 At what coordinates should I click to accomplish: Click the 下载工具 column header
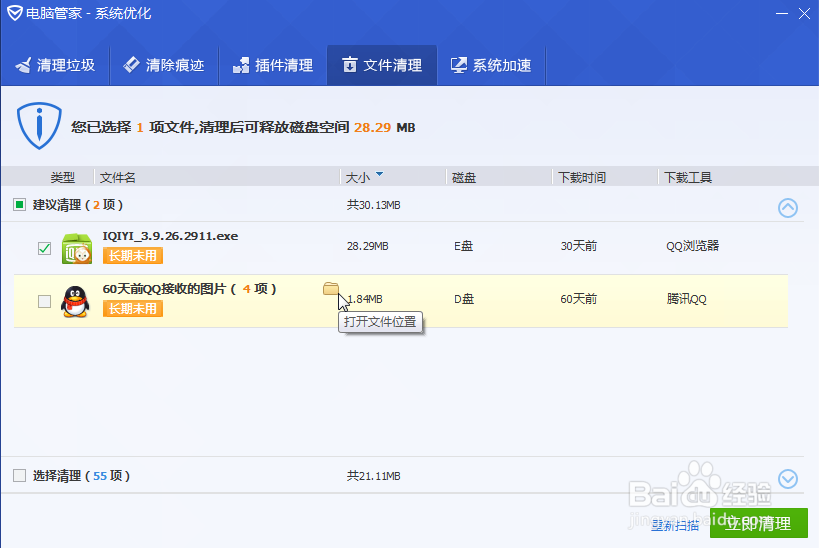[x=688, y=178]
